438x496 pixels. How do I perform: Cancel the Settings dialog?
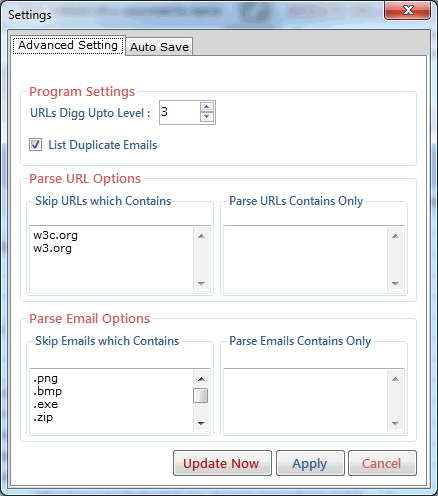(x=382, y=463)
